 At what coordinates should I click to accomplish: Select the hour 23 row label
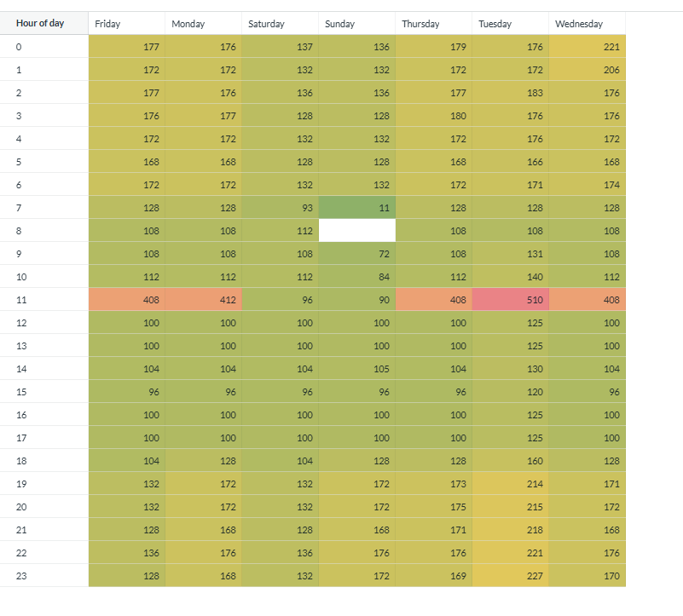[20, 576]
